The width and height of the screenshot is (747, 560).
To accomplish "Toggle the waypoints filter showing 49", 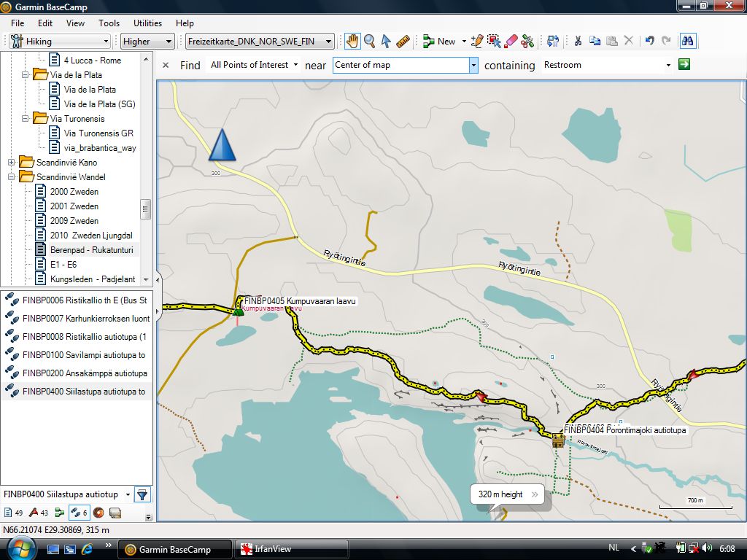I will (14, 513).
